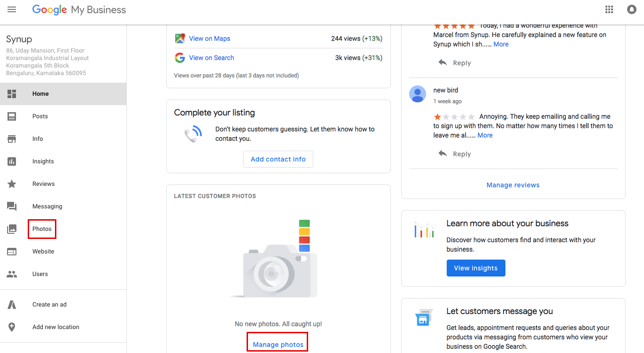
Task: Click new bird's one-star rating
Action: 454,116
